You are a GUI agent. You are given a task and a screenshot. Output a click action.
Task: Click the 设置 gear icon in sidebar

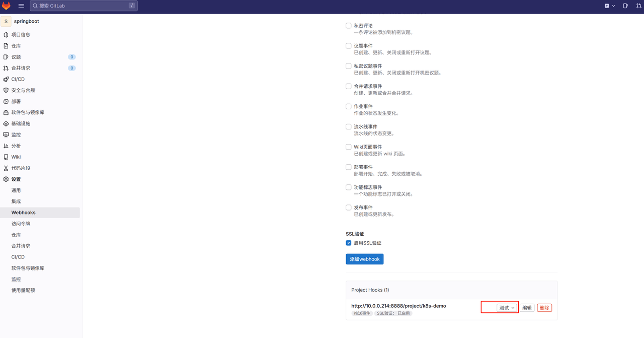6,179
